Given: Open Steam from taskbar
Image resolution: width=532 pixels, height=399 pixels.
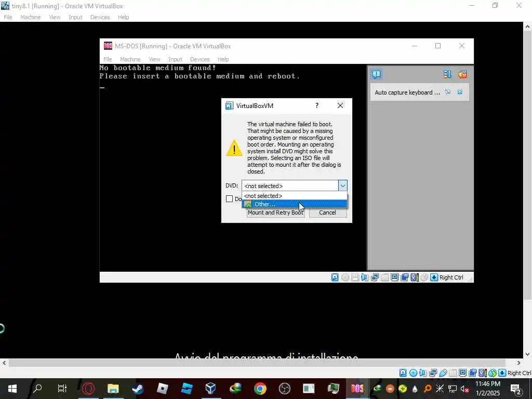Looking at the screenshot, I should 137,389.
